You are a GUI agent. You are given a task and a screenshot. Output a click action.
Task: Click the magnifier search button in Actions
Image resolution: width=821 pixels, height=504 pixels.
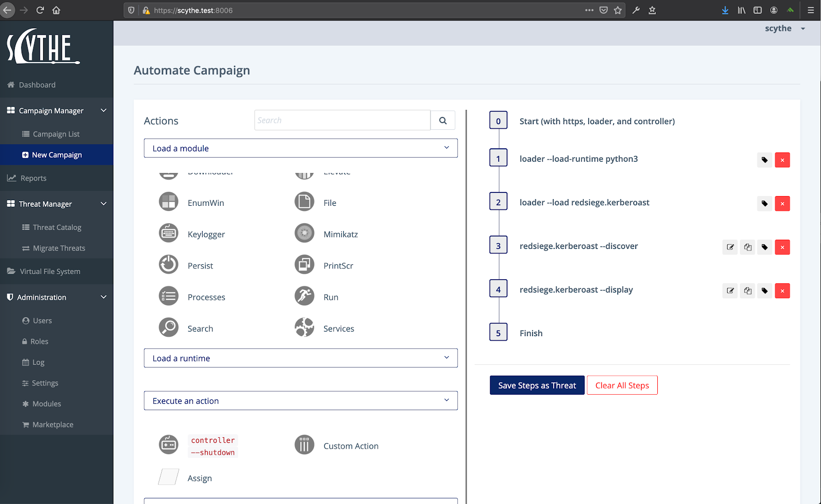click(x=443, y=121)
